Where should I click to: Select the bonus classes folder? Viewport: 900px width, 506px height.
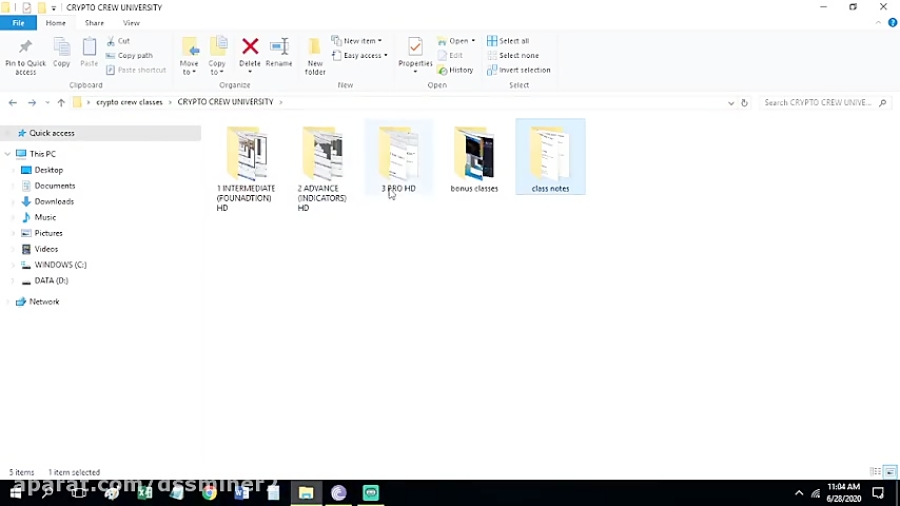pos(474,158)
